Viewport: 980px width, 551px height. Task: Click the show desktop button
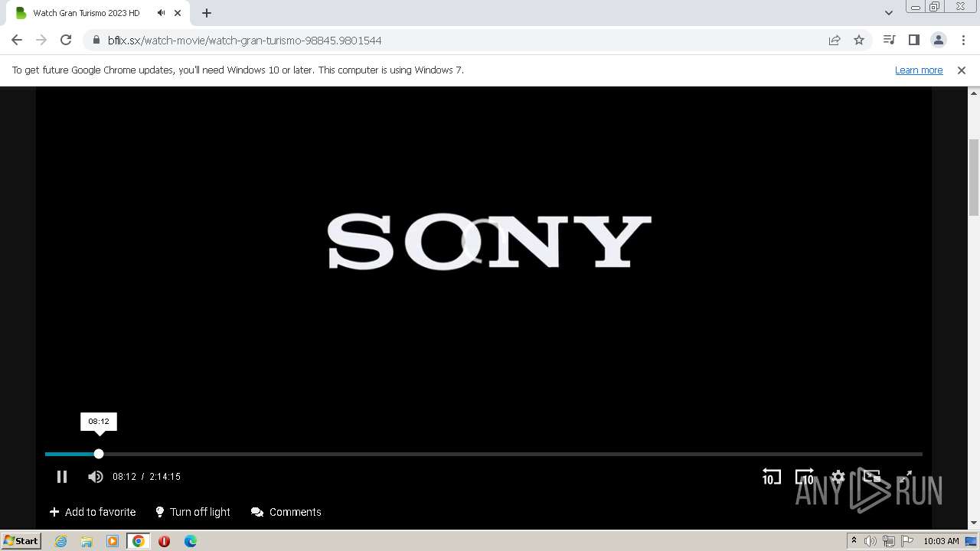[972, 541]
